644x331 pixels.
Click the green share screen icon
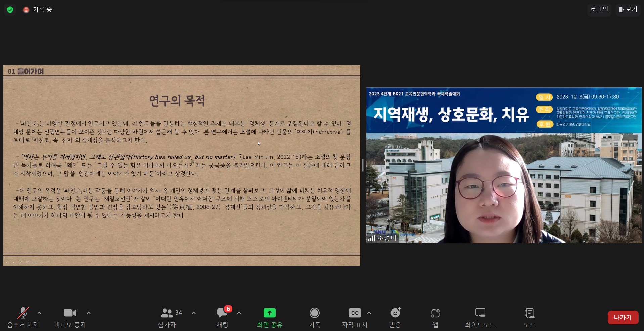point(270,313)
